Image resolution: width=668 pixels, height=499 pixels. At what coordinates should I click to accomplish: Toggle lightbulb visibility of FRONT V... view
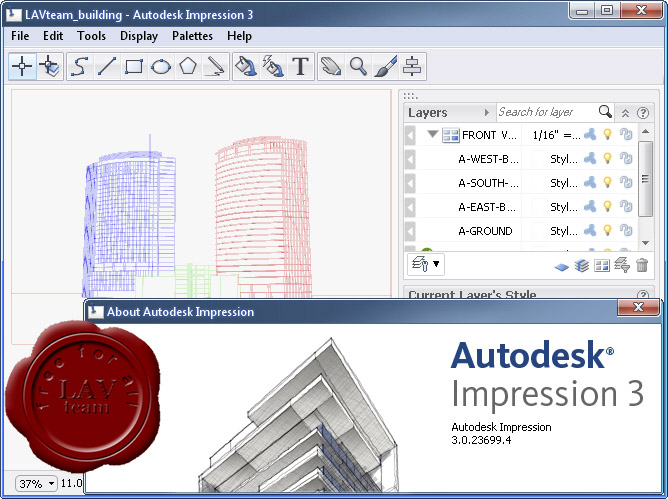[608, 135]
